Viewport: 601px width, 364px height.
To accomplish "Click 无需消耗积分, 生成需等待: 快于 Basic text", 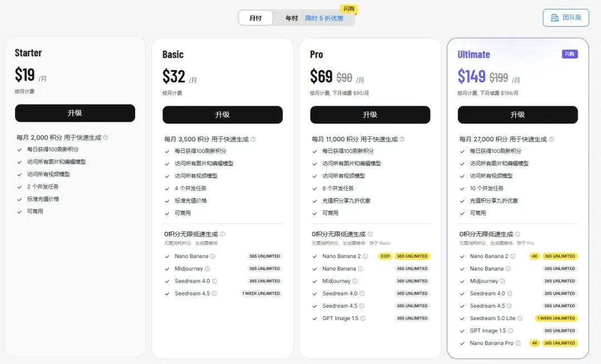I will coord(352,243).
